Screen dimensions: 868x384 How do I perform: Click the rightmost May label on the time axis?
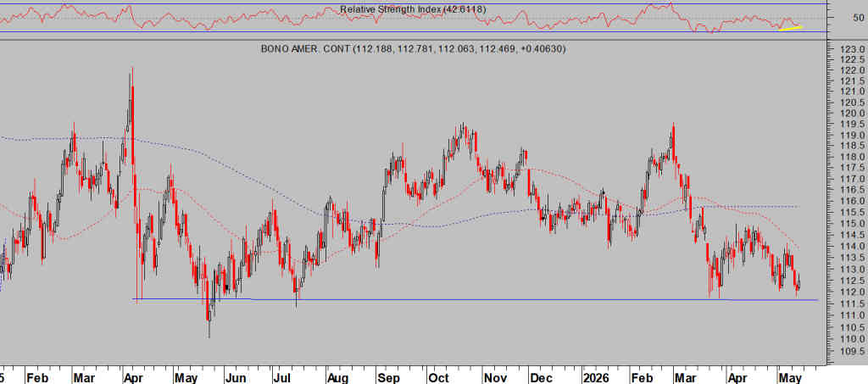click(x=791, y=378)
